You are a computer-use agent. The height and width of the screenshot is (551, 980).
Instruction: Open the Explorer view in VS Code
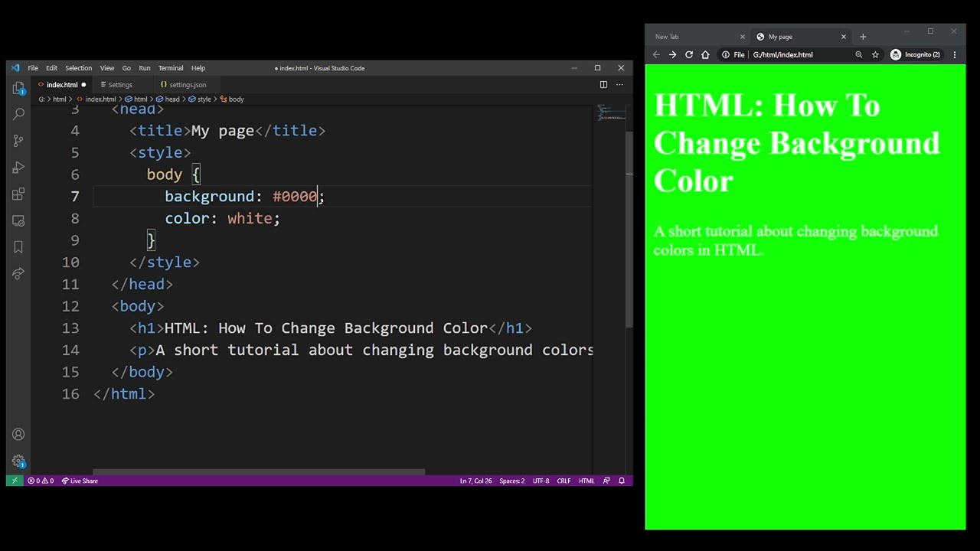click(18, 87)
